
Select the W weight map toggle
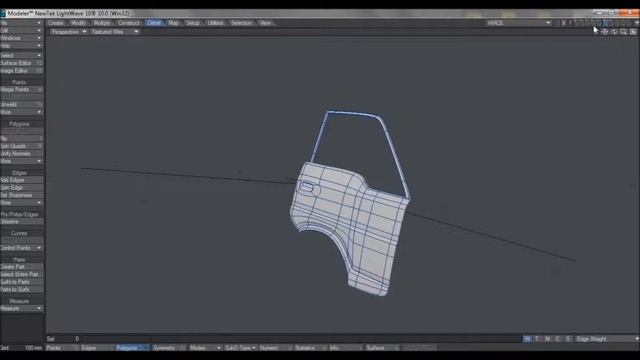point(527,339)
